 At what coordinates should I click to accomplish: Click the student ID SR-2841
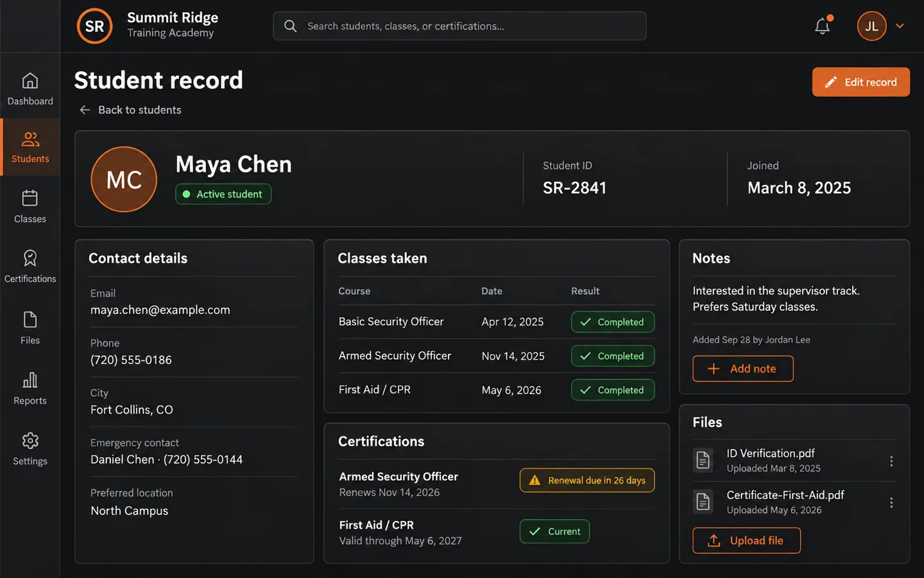(575, 188)
